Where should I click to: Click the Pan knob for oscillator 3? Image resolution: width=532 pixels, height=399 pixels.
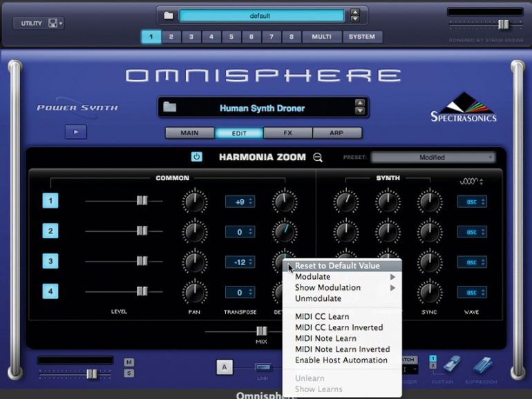195,262
